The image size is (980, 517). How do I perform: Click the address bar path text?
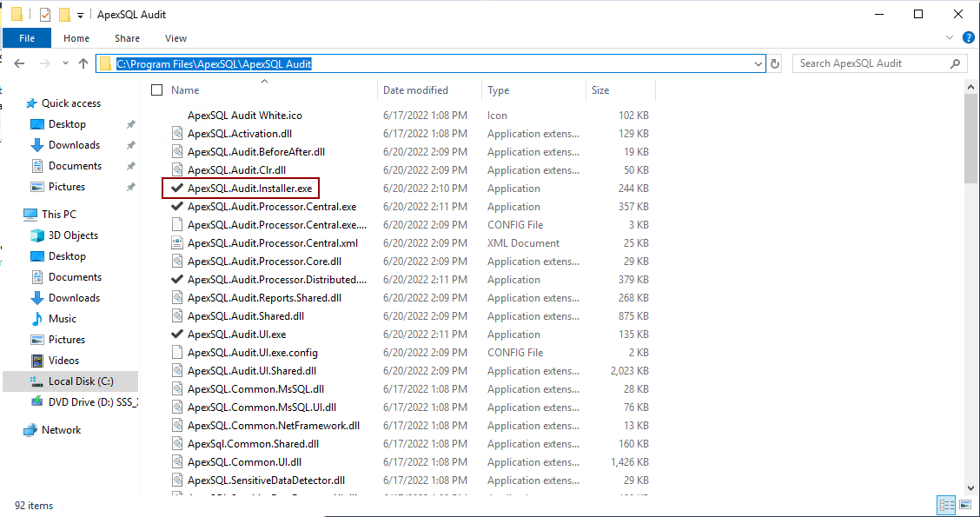(x=214, y=63)
